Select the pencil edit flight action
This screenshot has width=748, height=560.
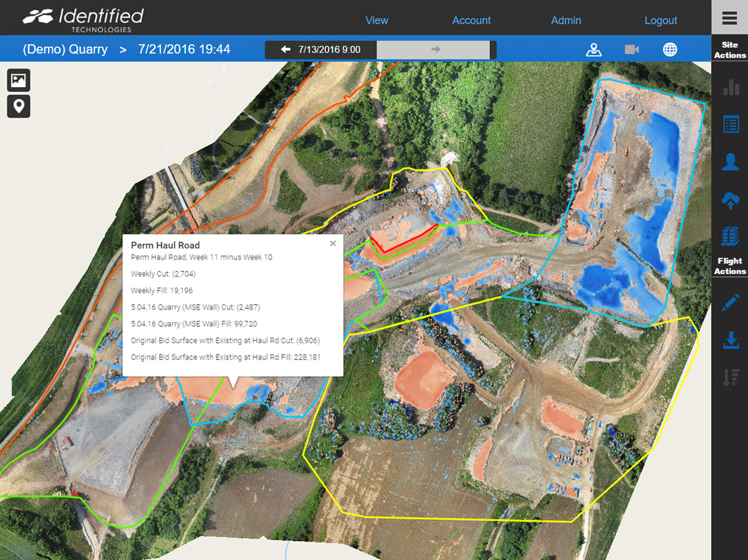point(730,303)
